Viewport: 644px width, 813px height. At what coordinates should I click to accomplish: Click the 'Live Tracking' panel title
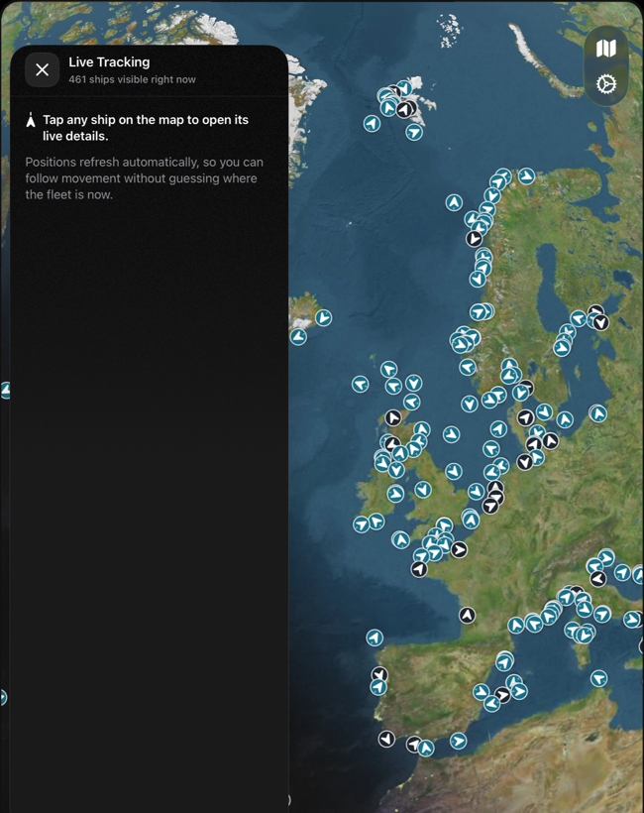[x=109, y=62]
